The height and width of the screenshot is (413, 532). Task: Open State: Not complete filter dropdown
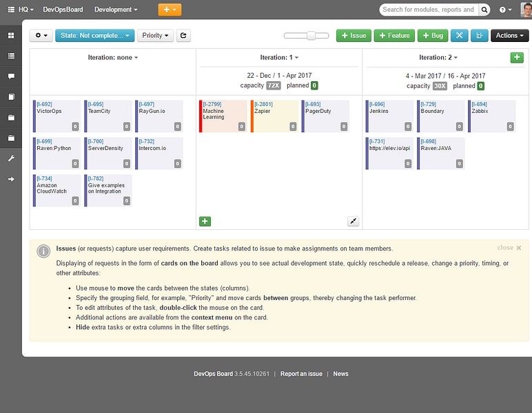coord(94,36)
